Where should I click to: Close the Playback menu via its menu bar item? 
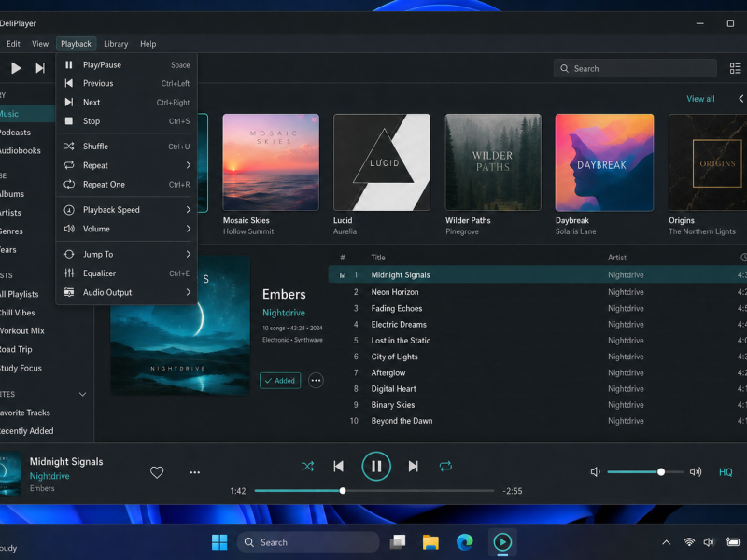click(x=76, y=44)
